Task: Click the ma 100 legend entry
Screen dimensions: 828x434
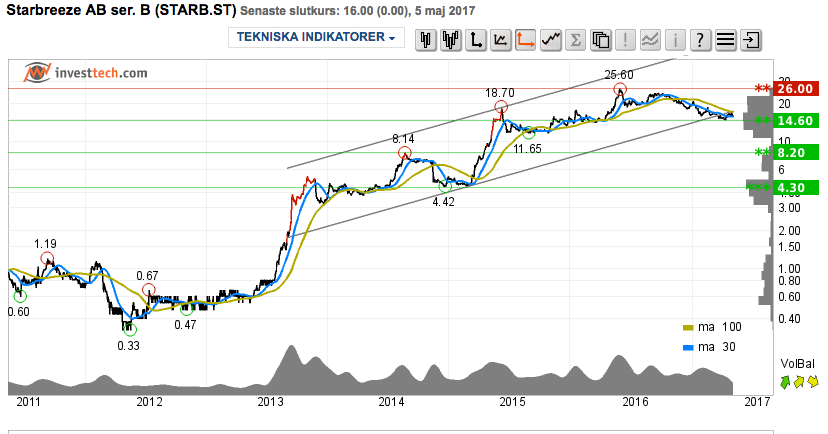Action: click(712, 327)
